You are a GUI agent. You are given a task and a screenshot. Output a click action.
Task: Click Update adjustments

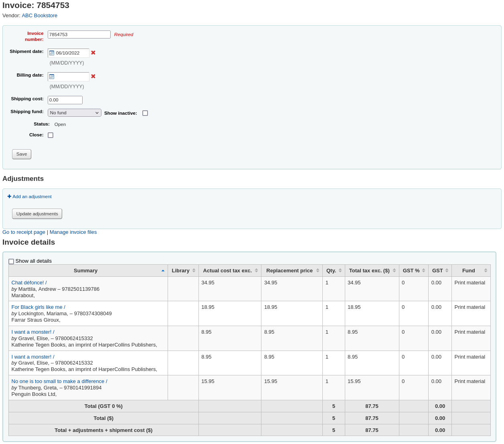pyautogui.click(x=37, y=213)
